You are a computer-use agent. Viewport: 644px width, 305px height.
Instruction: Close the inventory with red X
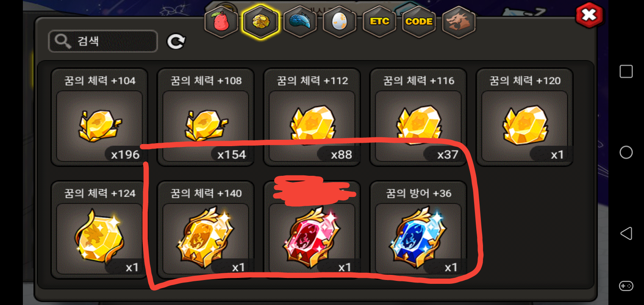pos(589,15)
